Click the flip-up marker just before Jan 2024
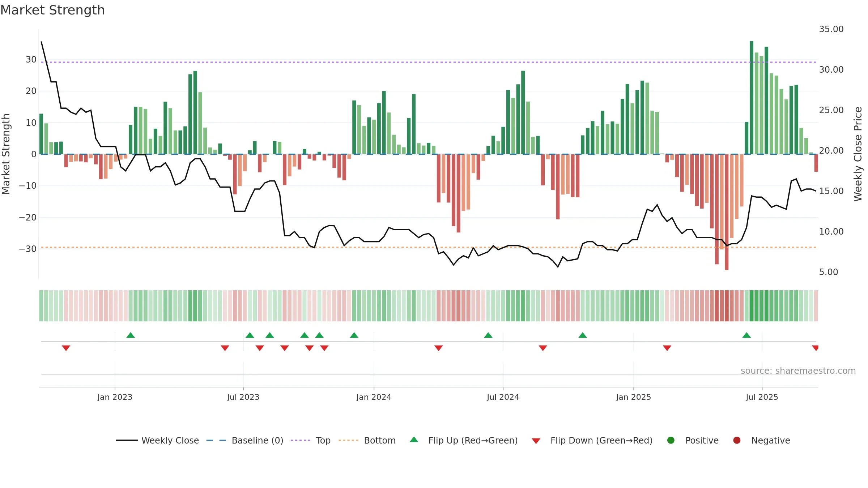Screen dimensions: 868x488 pos(354,335)
